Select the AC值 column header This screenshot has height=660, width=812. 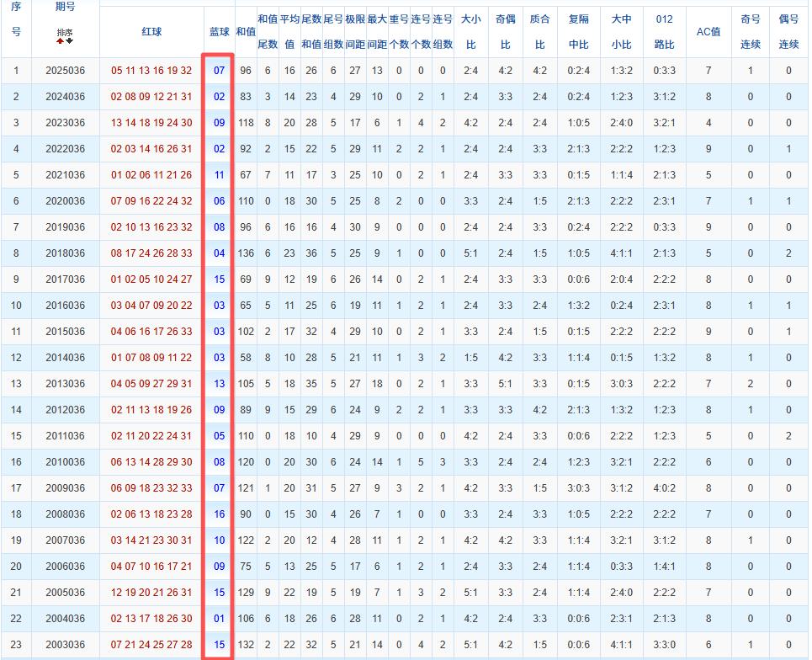(x=709, y=31)
